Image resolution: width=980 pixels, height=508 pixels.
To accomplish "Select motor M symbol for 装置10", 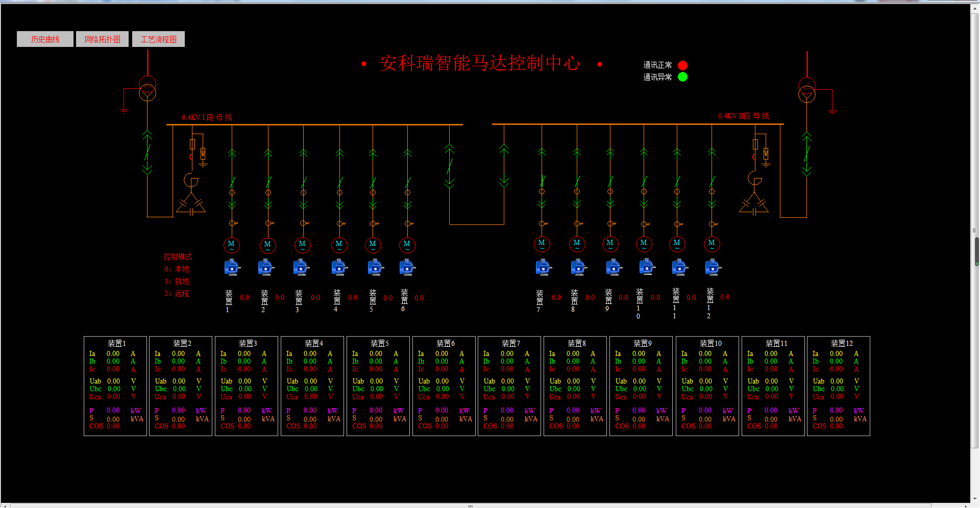I will click(x=644, y=244).
